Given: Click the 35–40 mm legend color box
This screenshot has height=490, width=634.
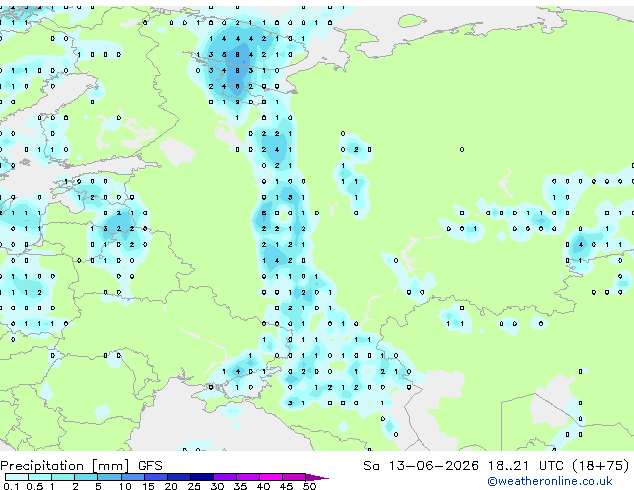Looking at the screenshot, I should [248, 477].
